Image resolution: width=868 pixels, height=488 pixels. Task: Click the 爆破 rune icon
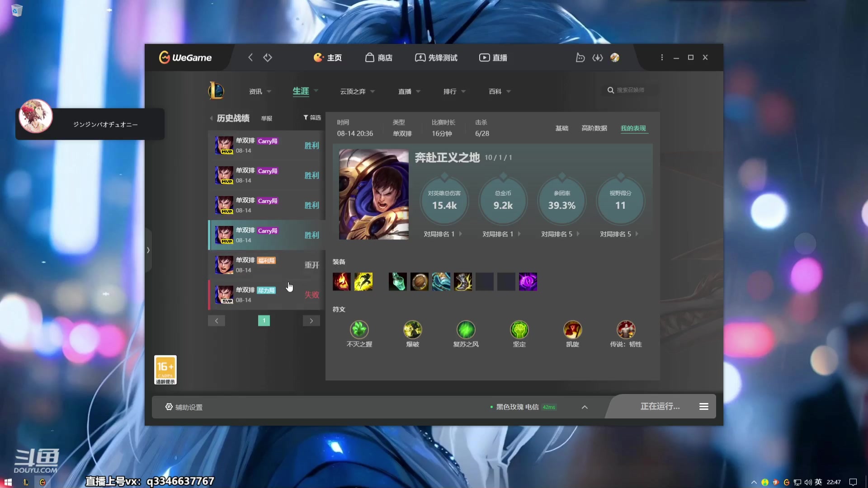(413, 330)
